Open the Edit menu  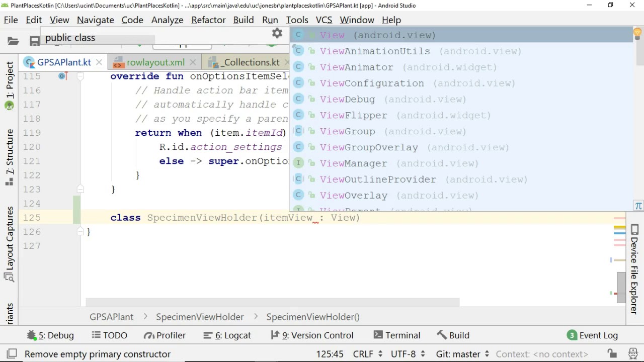pos(34,20)
